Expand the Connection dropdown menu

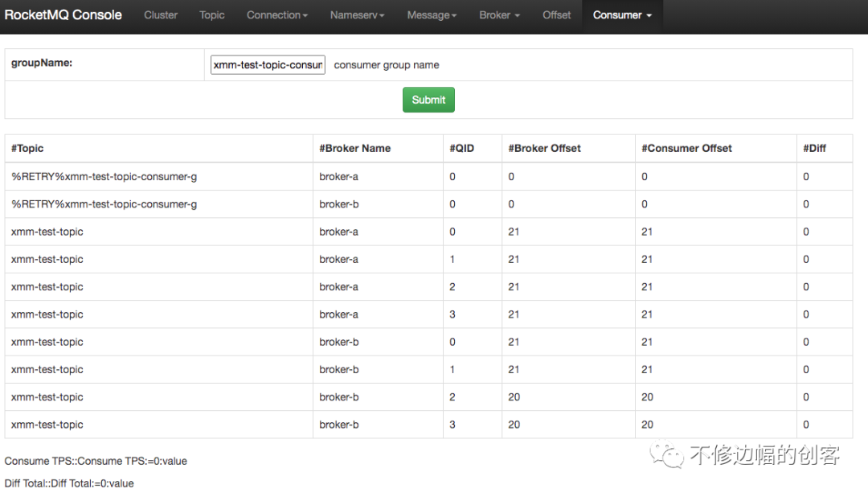(277, 14)
